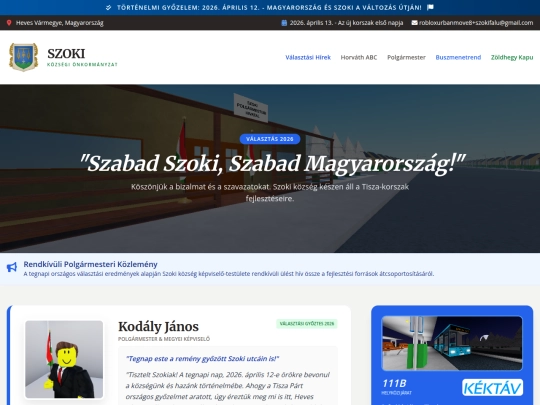The height and width of the screenshot is (405, 540).
Task: Click the Kodály János portrait photo
Action: [x=64, y=360]
